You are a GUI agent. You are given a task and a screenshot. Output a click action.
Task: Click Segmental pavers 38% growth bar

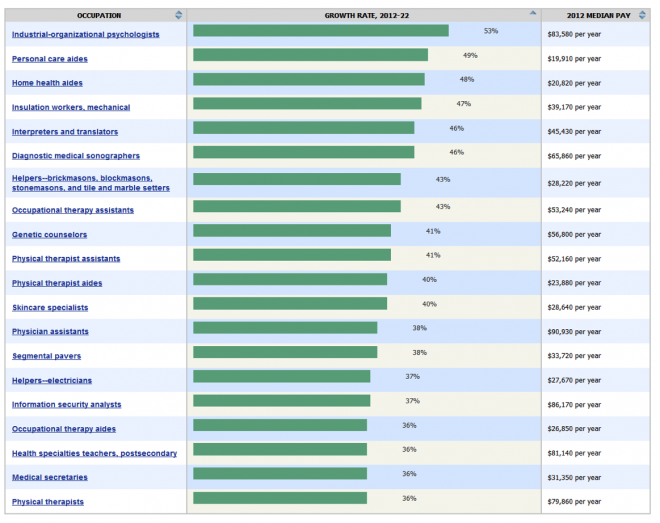[285, 352]
